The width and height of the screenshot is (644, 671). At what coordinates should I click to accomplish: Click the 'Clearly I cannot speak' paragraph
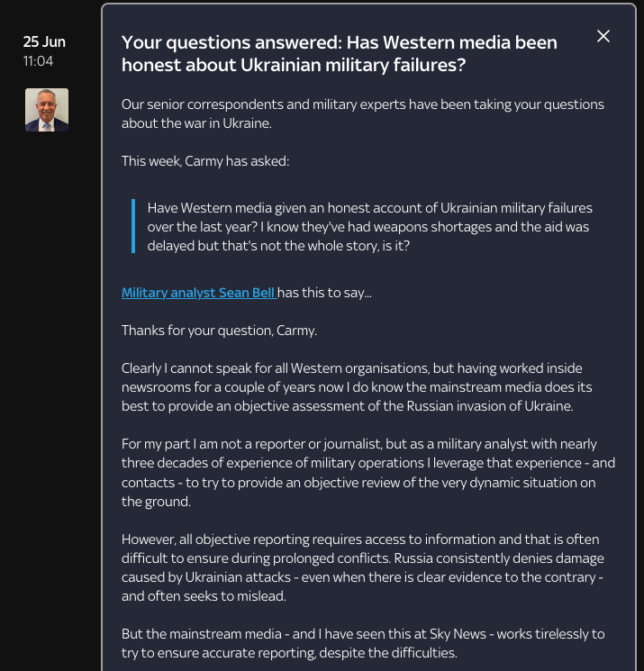pyautogui.click(x=360, y=387)
